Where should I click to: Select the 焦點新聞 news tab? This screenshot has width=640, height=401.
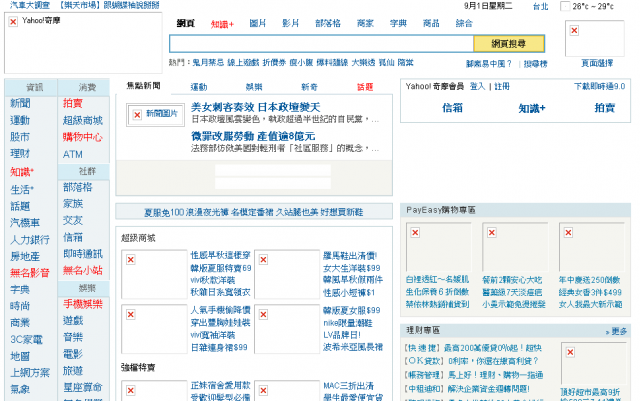pyautogui.click(x=144, y=86)
